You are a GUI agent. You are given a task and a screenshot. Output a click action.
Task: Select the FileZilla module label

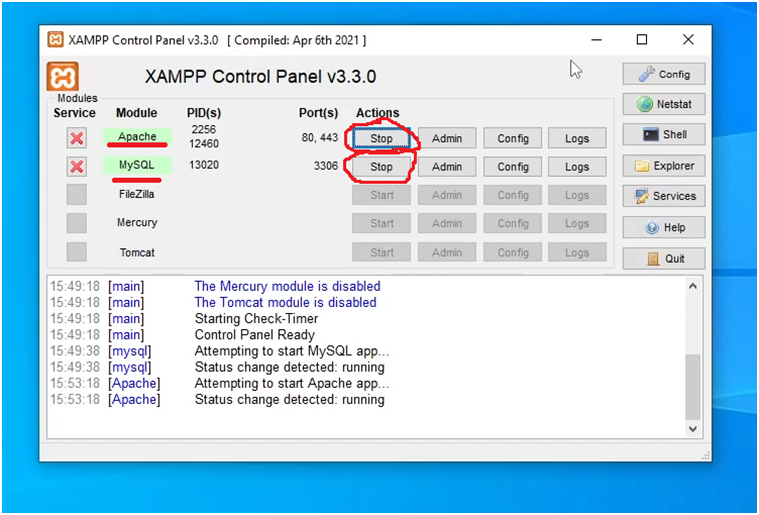point(137,194)
